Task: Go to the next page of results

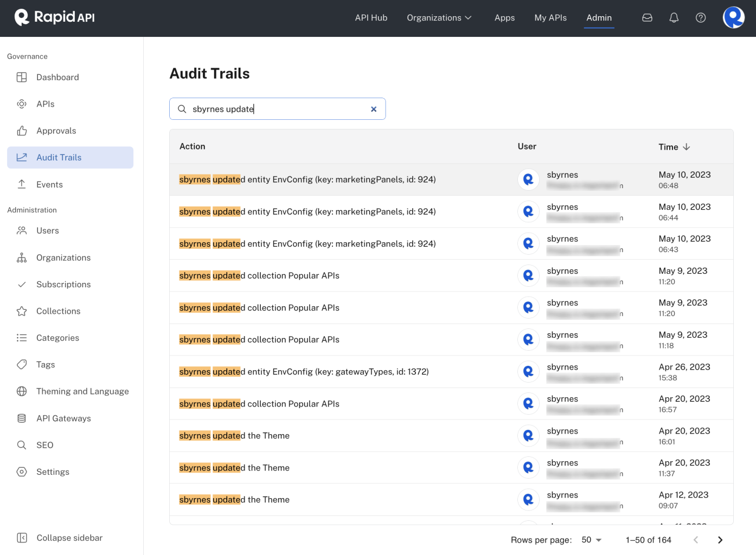Action: [x=720, y=540]
